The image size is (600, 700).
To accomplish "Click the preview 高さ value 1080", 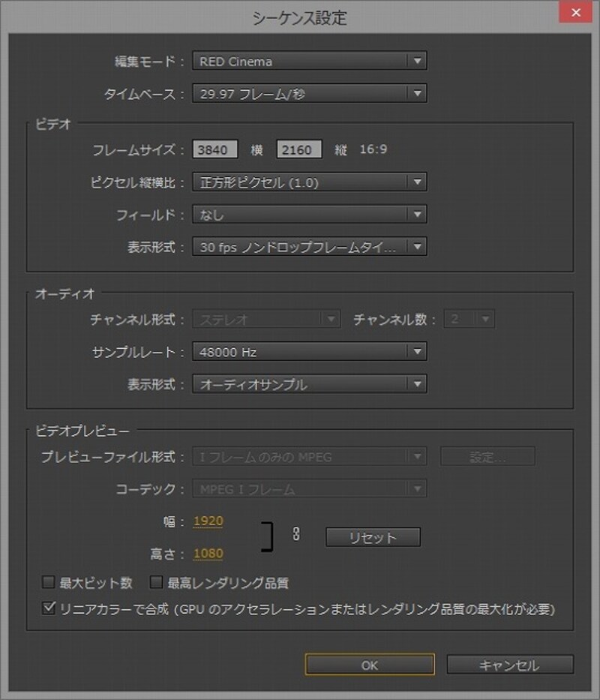I will (x=208, y=554).
